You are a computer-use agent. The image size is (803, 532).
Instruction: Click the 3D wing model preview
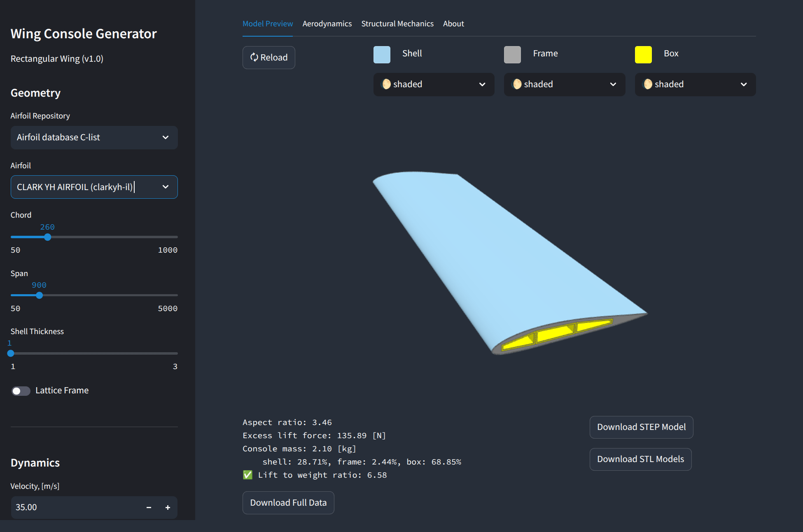tap(510, 263)
